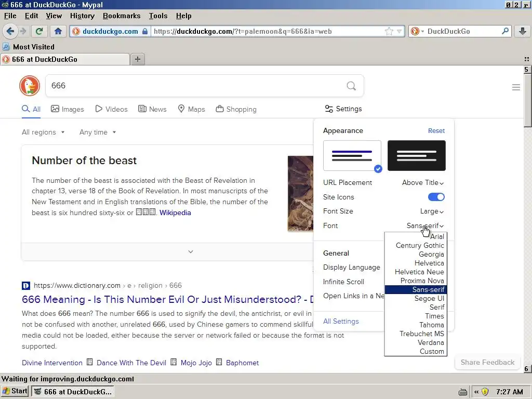Open the Bookmarks menu

122,16
